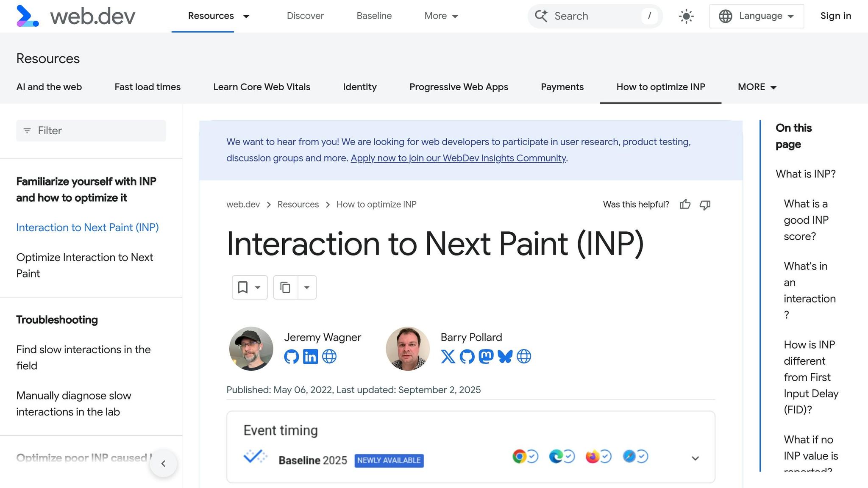
Task: Click Jeremy Wagner's profile photo
Action: coord(251,349)
